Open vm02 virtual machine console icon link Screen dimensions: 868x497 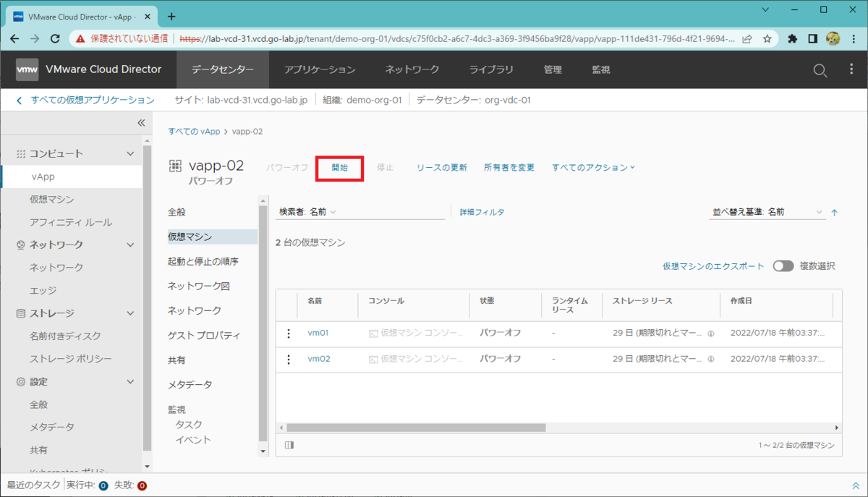coord(373,359)
